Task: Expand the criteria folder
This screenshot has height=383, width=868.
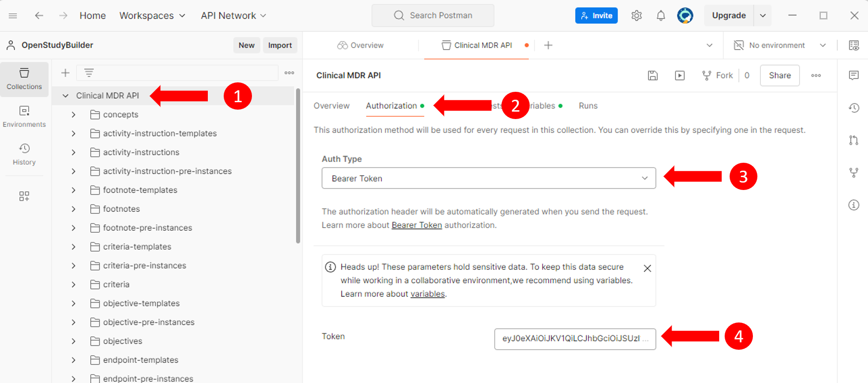Action: [x=73, y=284]
